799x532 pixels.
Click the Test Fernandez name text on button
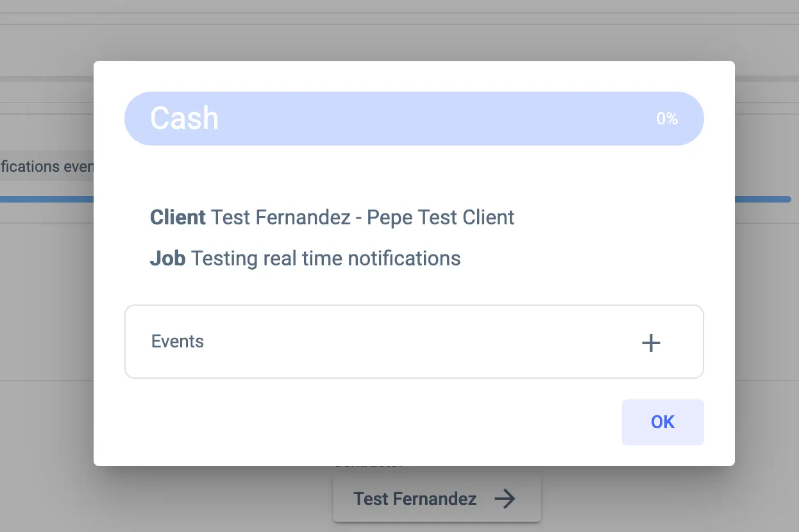pyautogui.click(x=415, y=499)
